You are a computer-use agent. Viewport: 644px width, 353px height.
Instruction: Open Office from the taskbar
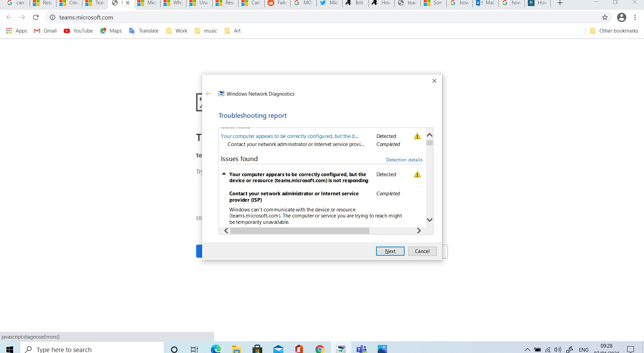tap(299, 349)
